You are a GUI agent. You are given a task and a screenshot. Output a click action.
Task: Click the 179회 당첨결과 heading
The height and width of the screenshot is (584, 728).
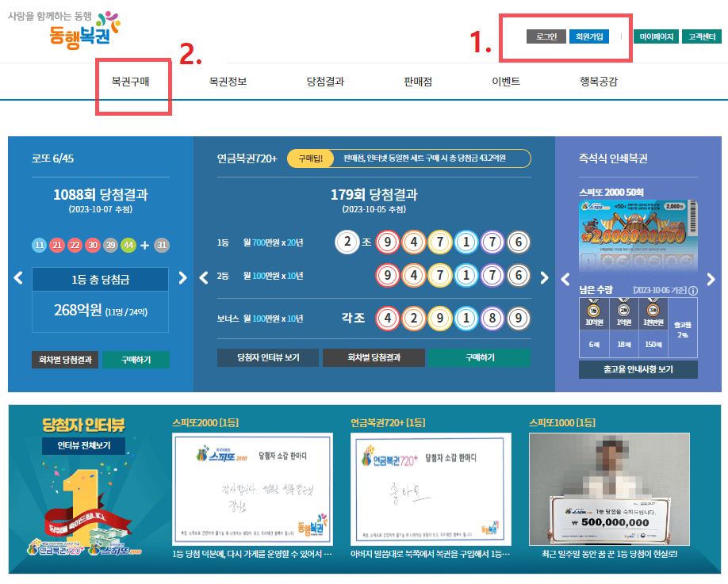click(374, 194)
